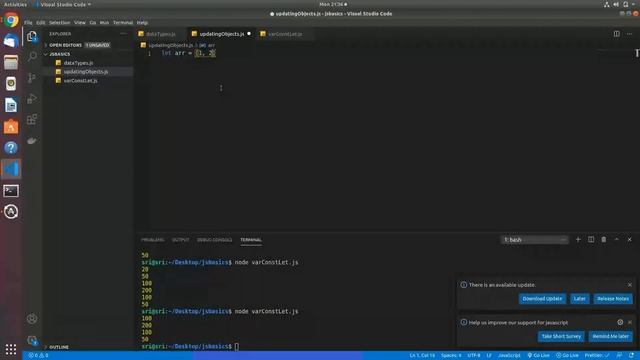This screenshot has width=640, height=360.
Task: Click the Later button
Action: pos(580,299)
